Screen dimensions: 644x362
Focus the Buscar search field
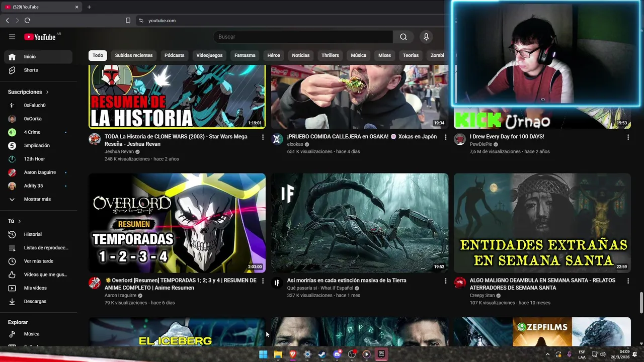coord(303,37)
